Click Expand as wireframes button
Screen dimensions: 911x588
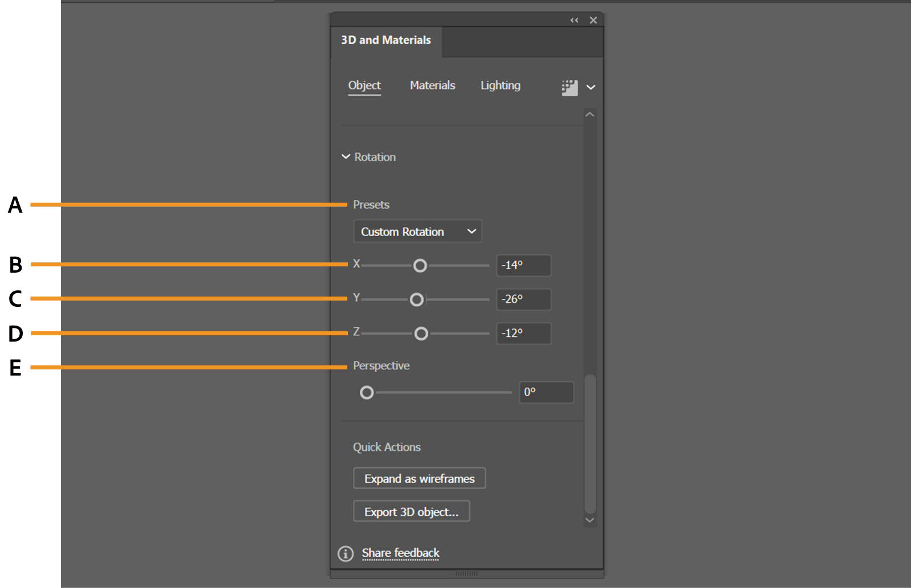point(419,479)
